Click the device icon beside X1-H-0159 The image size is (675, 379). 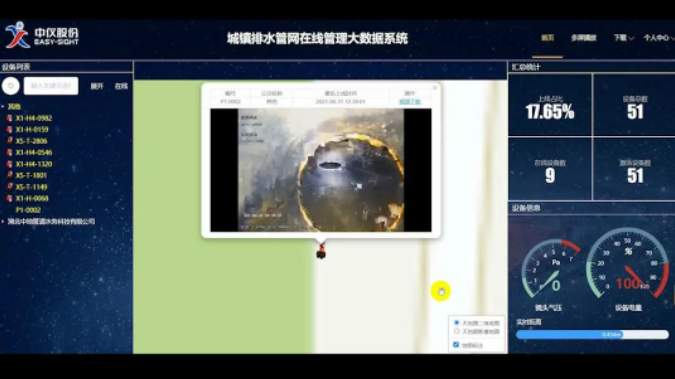pos(9,129)
